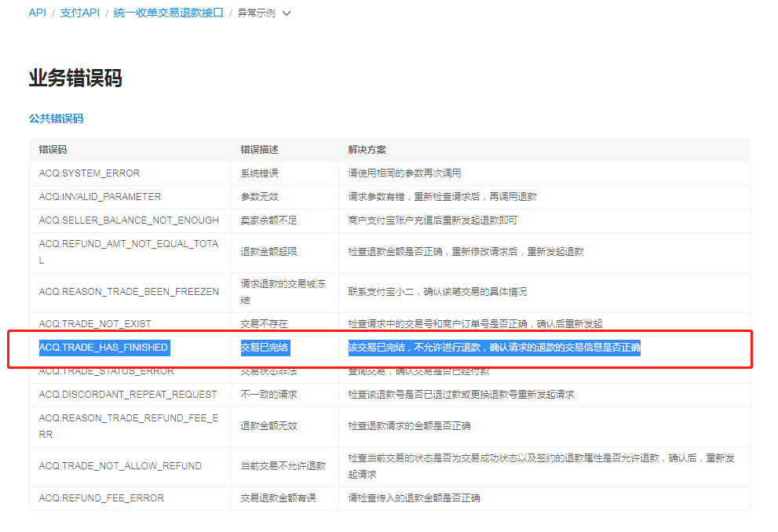
Task: Click solution starting with 请求参数有错
Action: (x=442, y=197)
